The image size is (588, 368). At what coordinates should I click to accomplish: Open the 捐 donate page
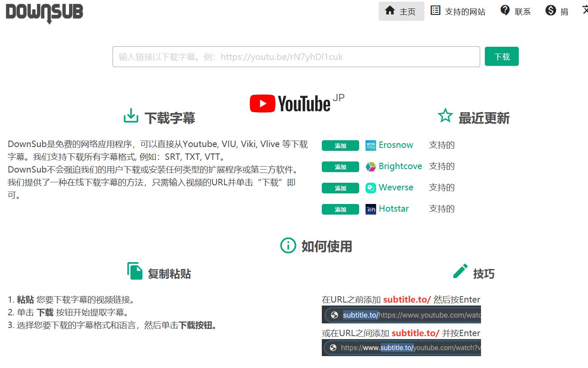point(557,11)
